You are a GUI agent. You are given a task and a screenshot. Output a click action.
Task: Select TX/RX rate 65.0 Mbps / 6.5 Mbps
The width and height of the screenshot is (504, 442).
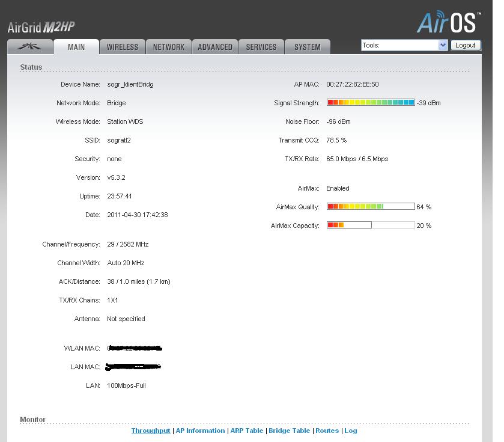357,159
